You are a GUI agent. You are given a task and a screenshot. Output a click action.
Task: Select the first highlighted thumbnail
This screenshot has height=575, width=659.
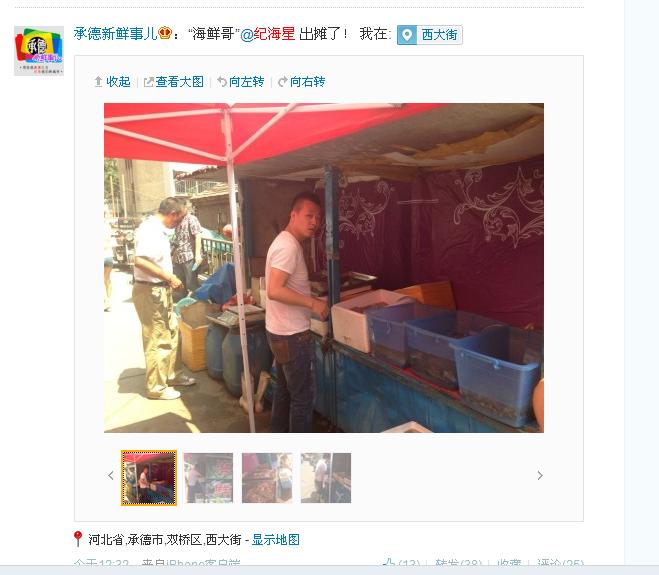149,477
